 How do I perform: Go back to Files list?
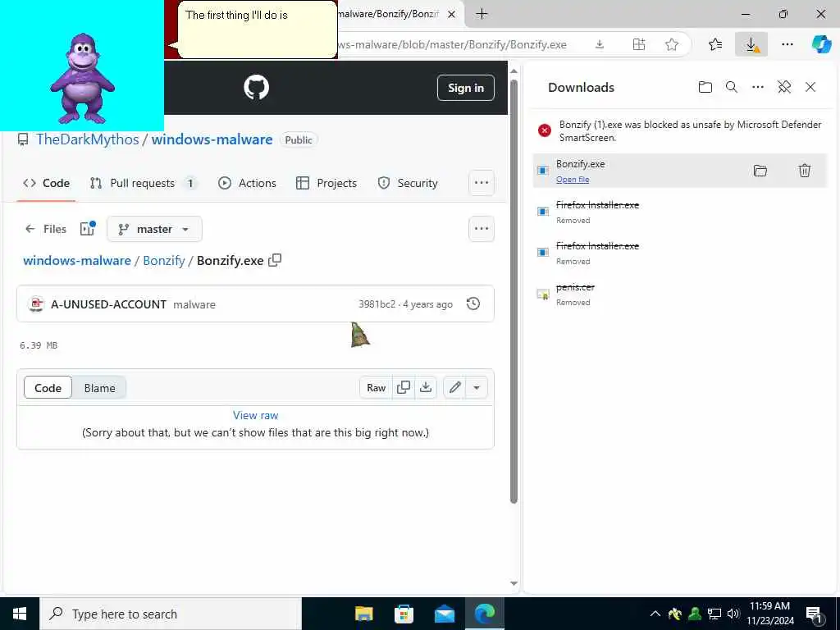point(46,229)
